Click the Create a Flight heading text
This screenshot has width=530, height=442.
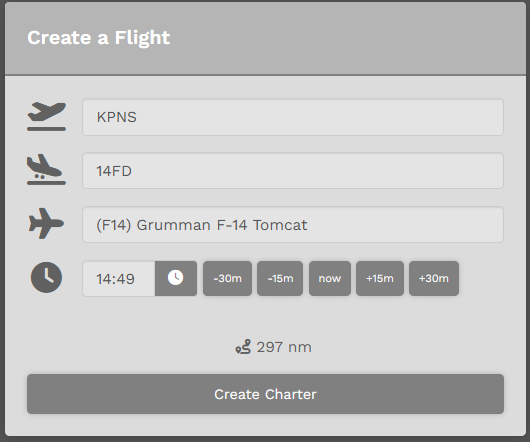(98, 38)
